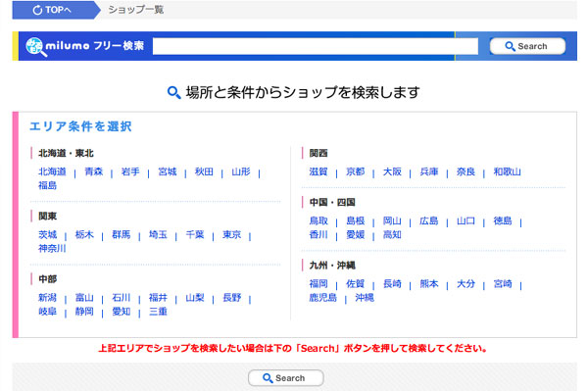
Task: Open the 富山 link
Action: click(x=84, y=298)
